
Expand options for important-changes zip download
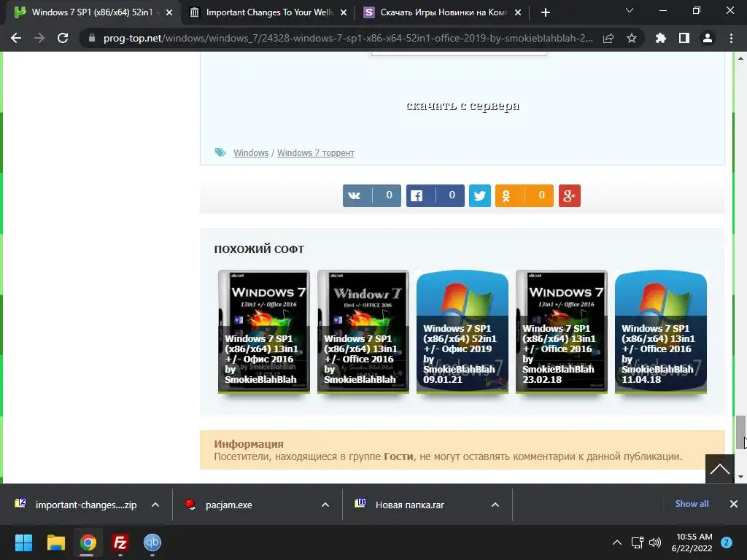[x=155, y=505]
